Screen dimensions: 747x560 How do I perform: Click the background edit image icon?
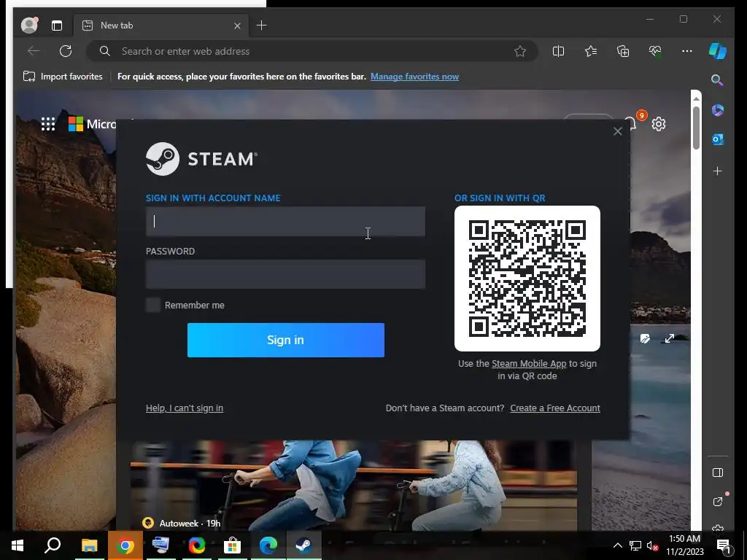pos(645,338)
